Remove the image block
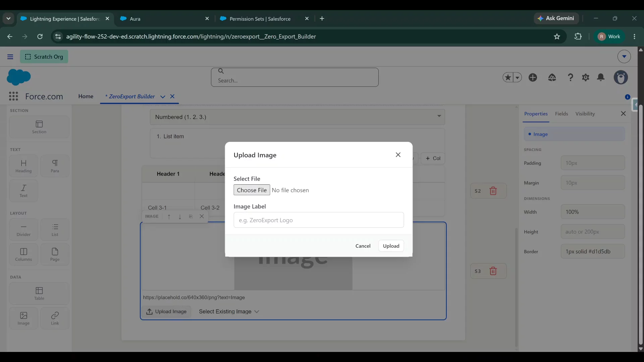This screenshot has width=644, height=362. point(202,217)
